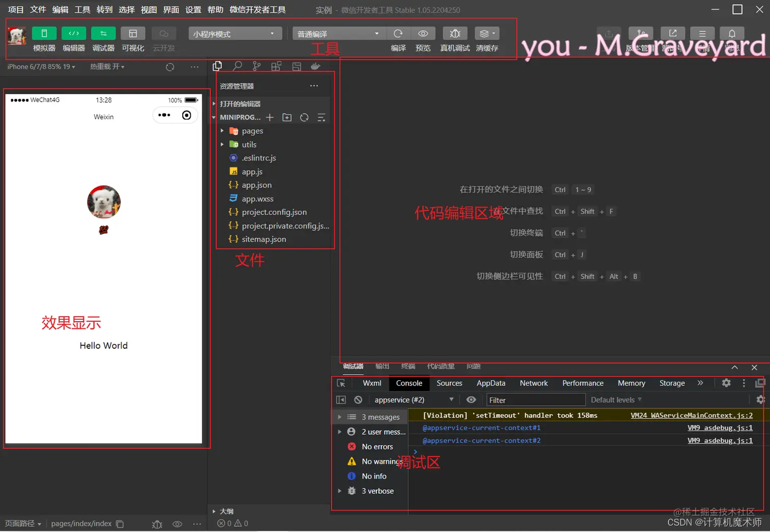Focus the console Filter input
The image size is (770, 532).
535,400
